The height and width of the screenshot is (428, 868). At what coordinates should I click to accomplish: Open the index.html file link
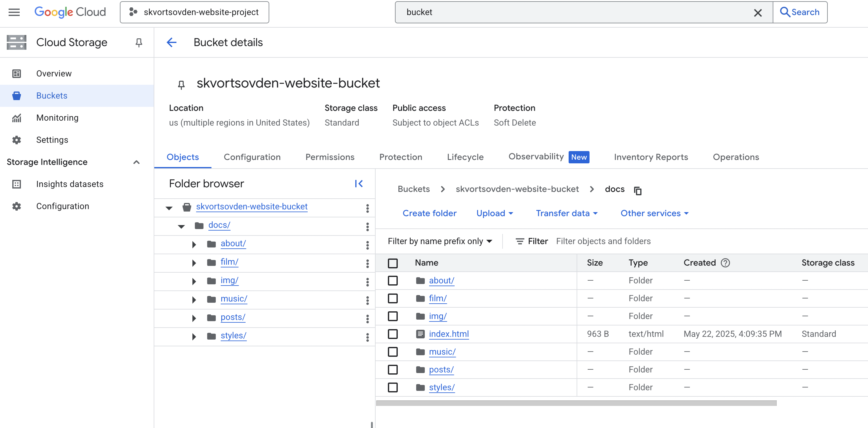(449, 334)
